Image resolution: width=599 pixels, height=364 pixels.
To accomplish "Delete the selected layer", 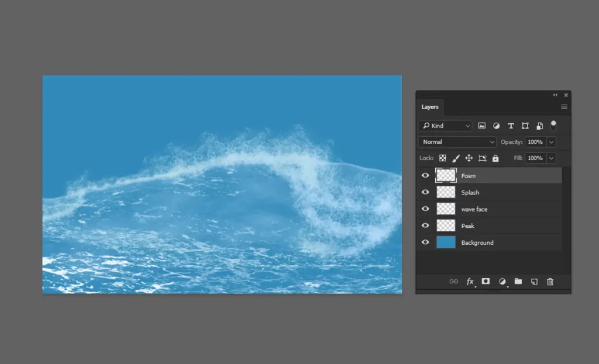I will click(x=550, y=282).
